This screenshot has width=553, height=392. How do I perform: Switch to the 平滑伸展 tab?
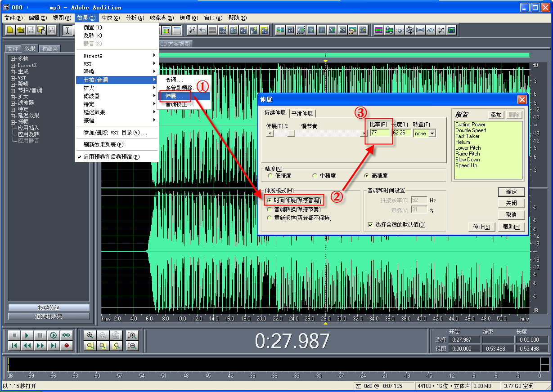click(302, 113)
